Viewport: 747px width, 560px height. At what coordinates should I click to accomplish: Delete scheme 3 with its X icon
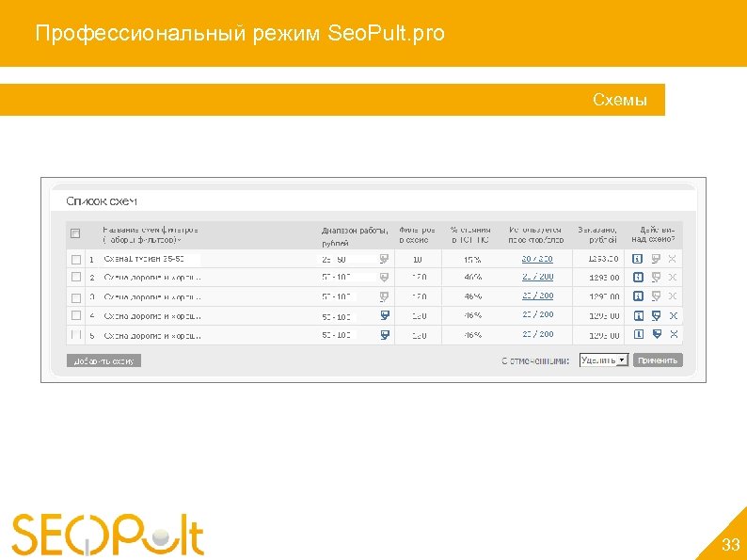tap(672, 296)
